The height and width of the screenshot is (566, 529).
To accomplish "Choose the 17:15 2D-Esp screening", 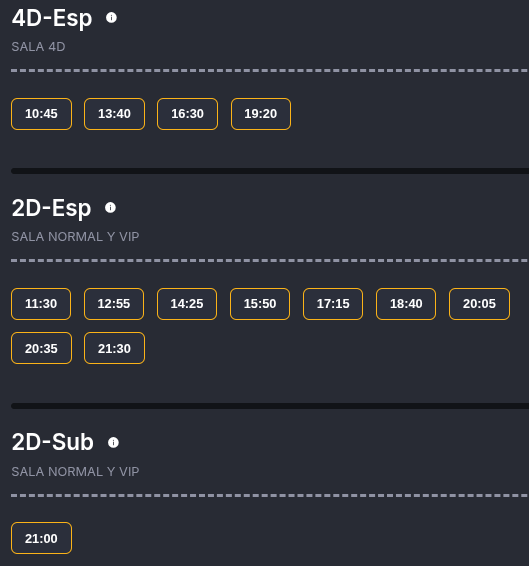I will coord(333,304).
